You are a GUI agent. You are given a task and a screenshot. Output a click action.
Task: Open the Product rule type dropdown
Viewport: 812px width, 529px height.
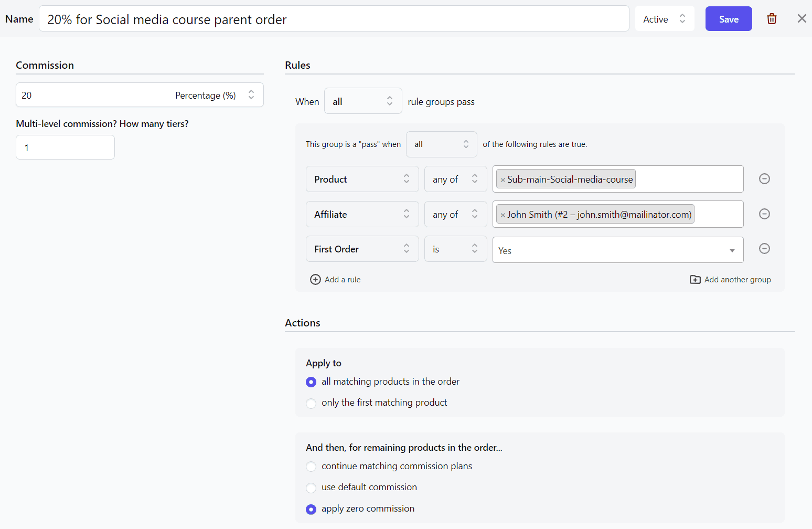pos(362,179)
